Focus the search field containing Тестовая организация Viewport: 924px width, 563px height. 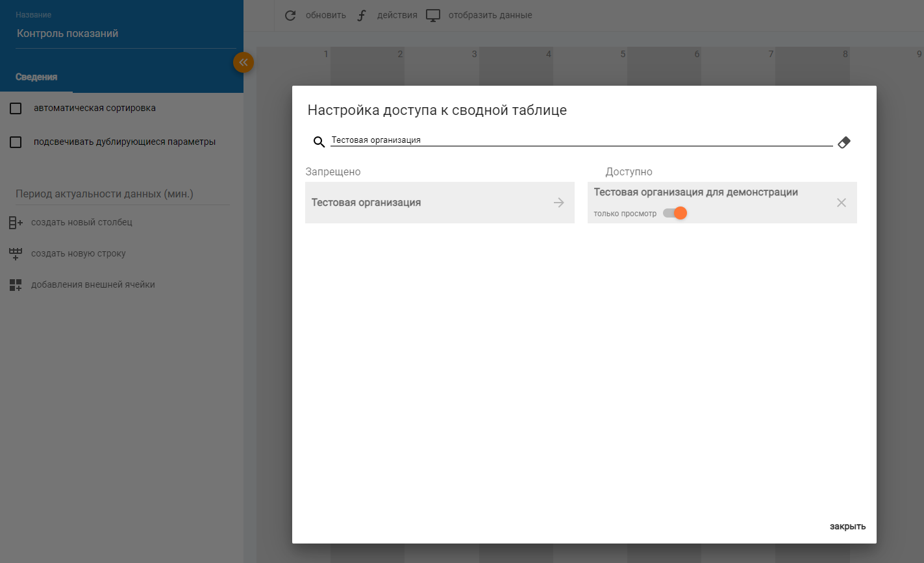point(582,140)
